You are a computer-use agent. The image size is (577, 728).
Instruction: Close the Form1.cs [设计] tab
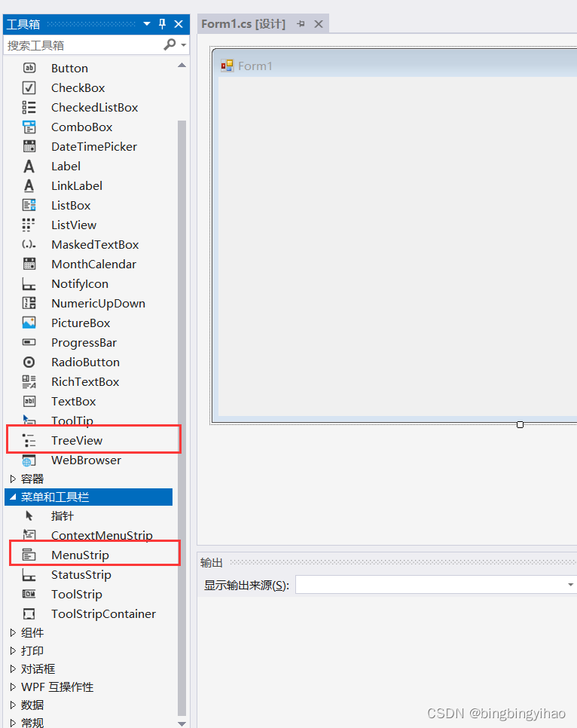[x=319, y=23]
